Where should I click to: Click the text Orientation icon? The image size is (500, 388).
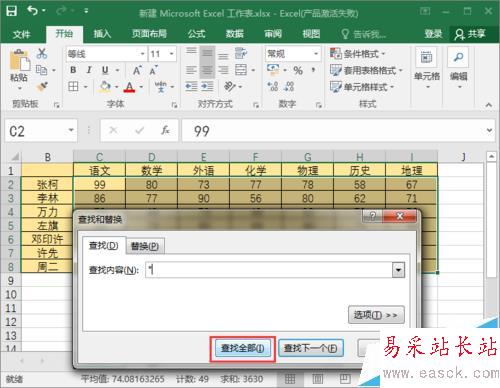click(230, 87)
